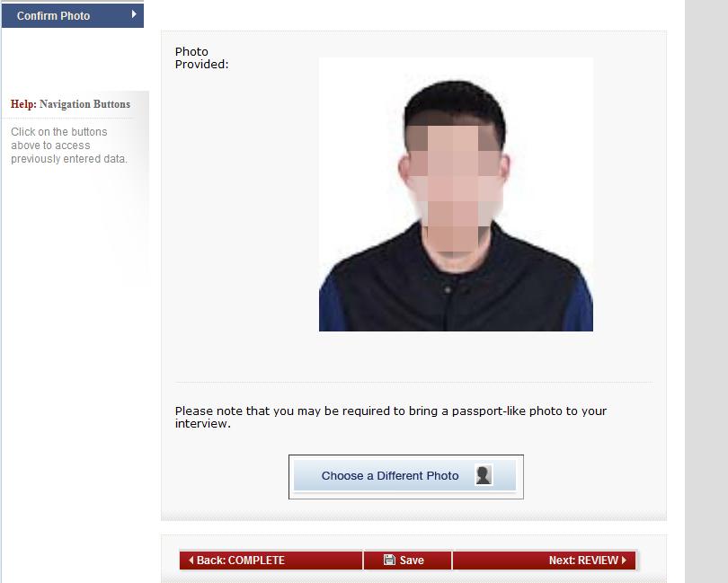Click the Help: Navigation Buttons heading
Viewport: 728px width, 583px height.
[x=71, y=104]
